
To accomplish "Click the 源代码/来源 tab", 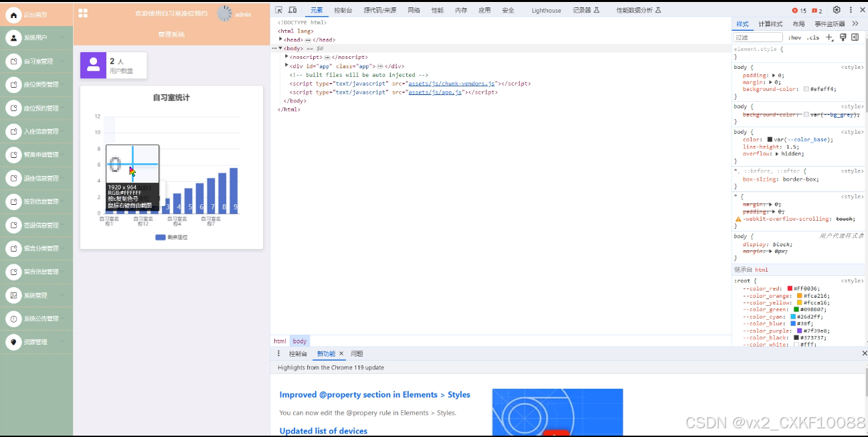I will (x=380, y=10).
